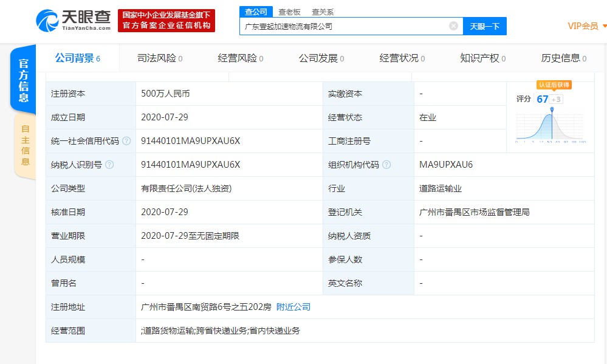Click the 登记机关 label
607x364 pixels.
pos(345,212)
